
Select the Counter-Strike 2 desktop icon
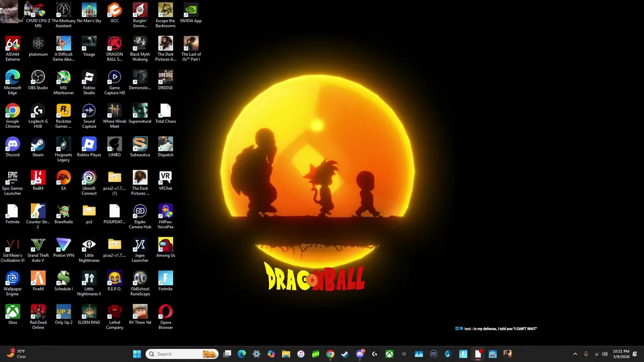(x=38, y=216)
